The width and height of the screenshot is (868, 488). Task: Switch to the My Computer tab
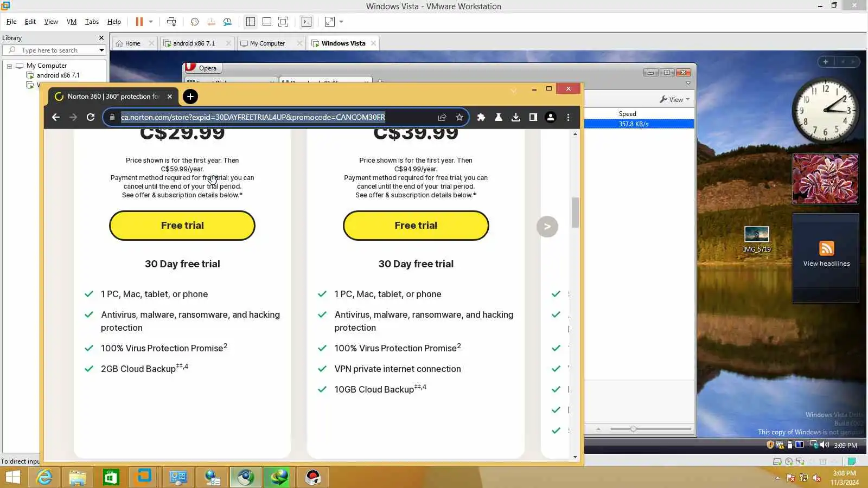267,43
